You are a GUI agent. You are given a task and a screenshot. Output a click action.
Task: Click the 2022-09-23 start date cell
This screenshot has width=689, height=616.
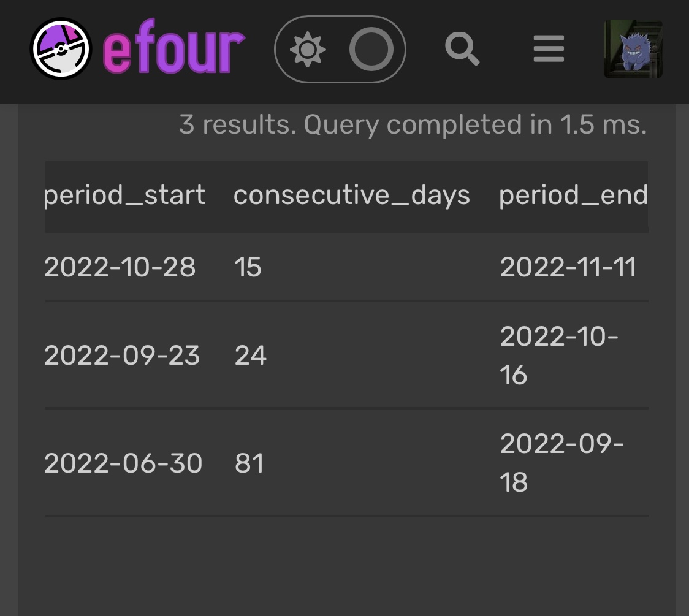click(x=122, y=356)
